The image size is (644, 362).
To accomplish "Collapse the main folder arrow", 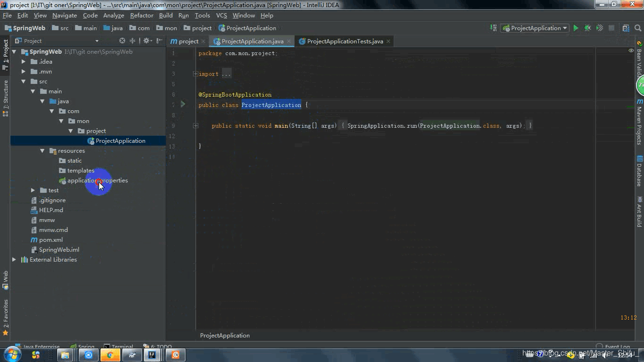I will (33, 91).
